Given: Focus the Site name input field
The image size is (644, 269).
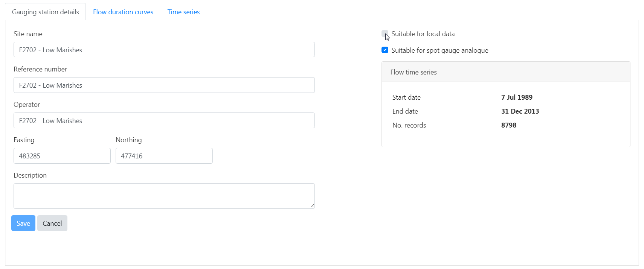Looking at the screenshot, I should point(164,50).
